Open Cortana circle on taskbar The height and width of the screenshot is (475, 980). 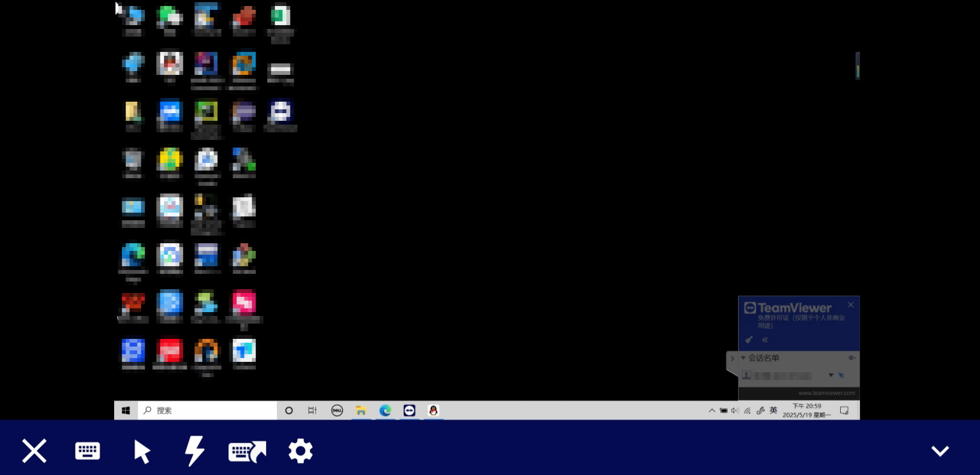[289, 411]
